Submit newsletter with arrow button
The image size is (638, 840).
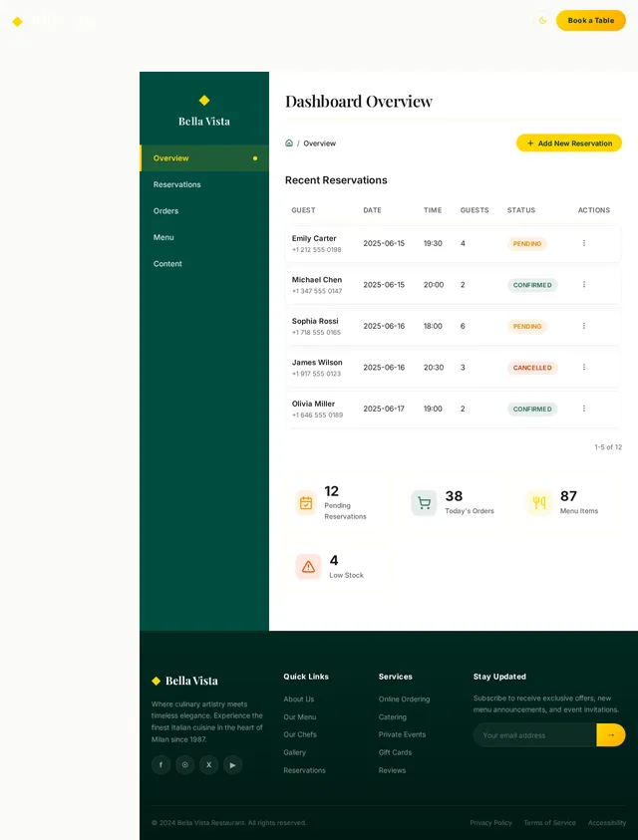(611, 735)
